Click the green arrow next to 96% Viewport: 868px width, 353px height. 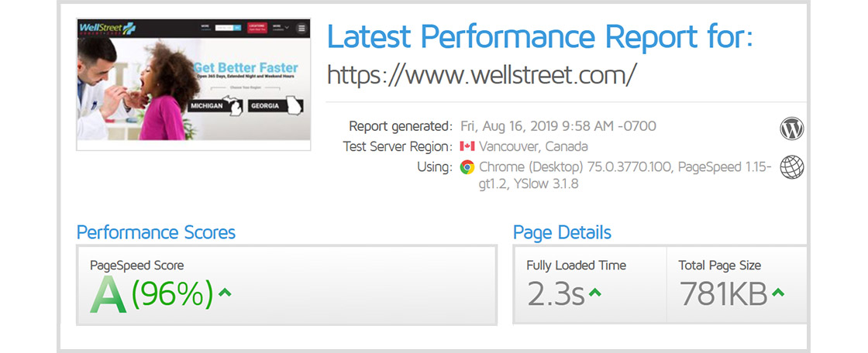tap(225, 293)
